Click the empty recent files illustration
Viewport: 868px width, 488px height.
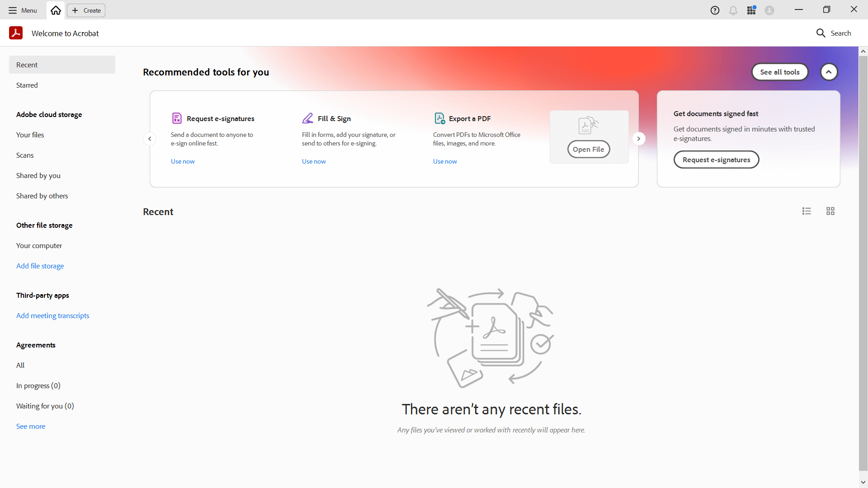pos(491,338)
